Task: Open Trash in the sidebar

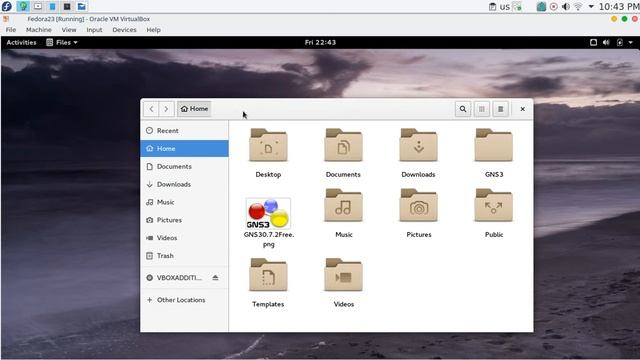Action: [184, 256]
